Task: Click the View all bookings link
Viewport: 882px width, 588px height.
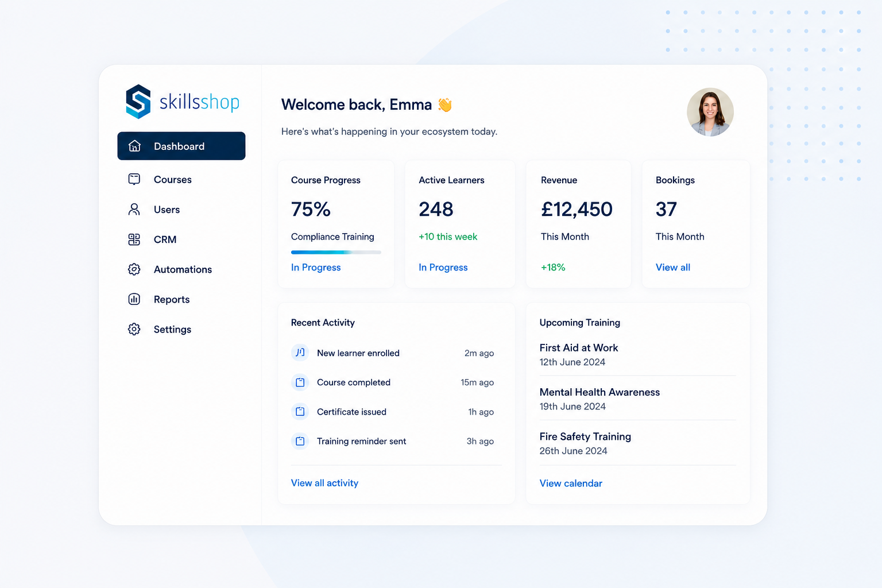Action: [x=673, y=267]
